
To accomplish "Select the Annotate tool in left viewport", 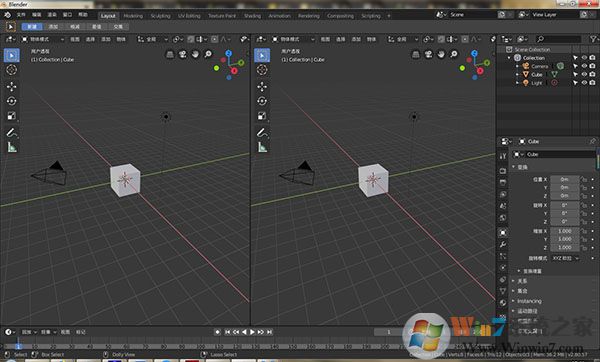I will [11, 133].
